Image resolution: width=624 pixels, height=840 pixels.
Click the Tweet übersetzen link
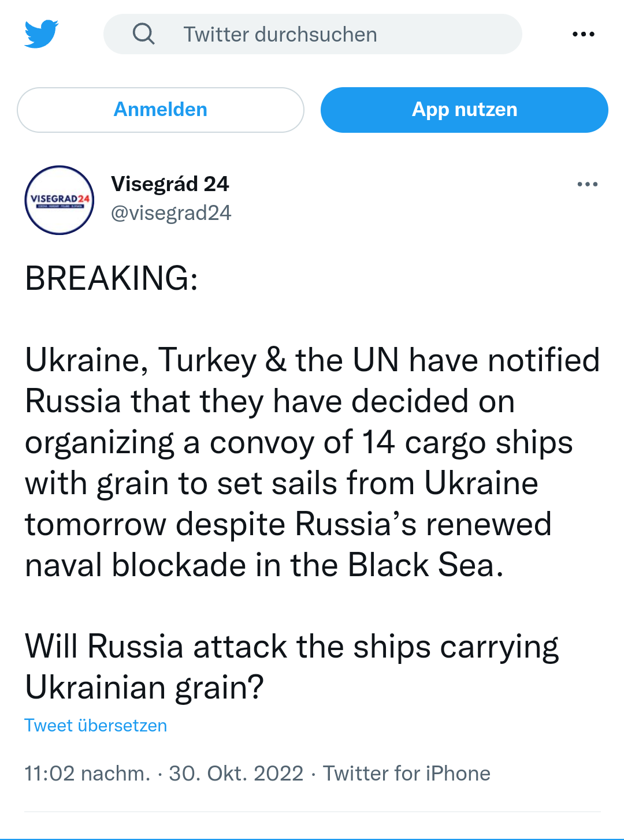click(x=95, y=726)
